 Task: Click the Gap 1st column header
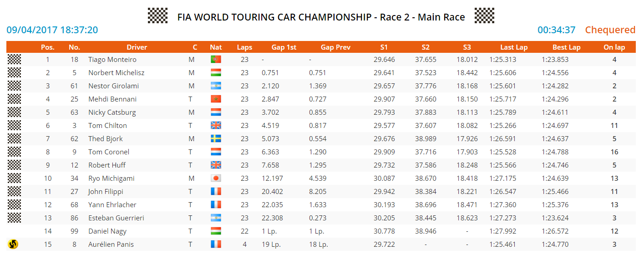pos(284,47)
